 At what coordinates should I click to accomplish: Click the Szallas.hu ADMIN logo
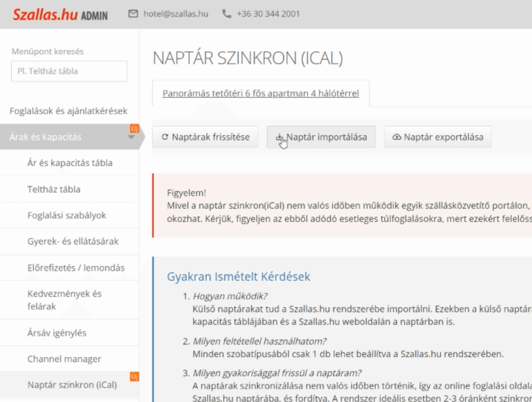(60, 15)
